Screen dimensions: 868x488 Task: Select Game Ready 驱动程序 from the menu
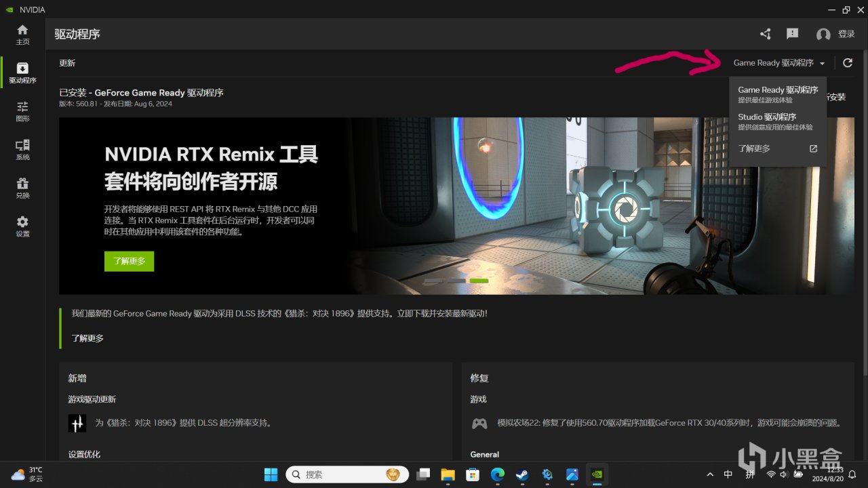tap(778, 94)
